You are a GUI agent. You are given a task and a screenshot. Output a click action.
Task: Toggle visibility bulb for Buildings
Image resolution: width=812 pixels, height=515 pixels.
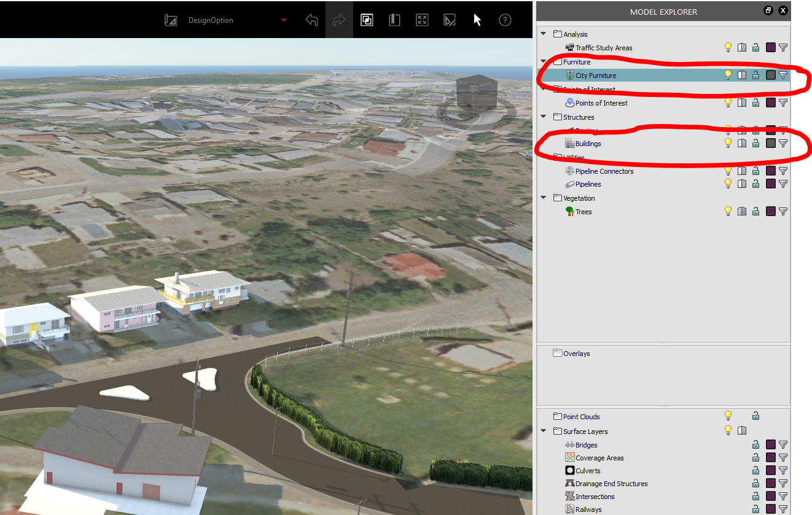click(x=728, y=143)
